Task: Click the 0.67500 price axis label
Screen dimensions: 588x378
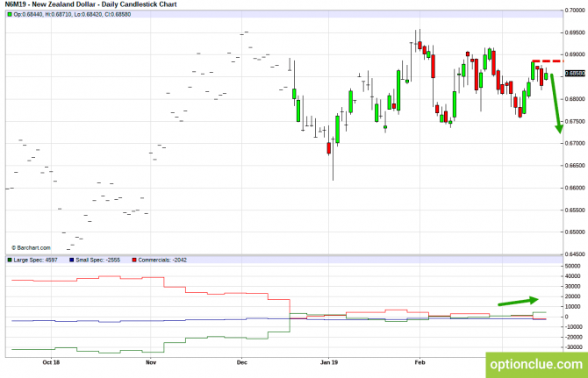Action: pos(575,121)
